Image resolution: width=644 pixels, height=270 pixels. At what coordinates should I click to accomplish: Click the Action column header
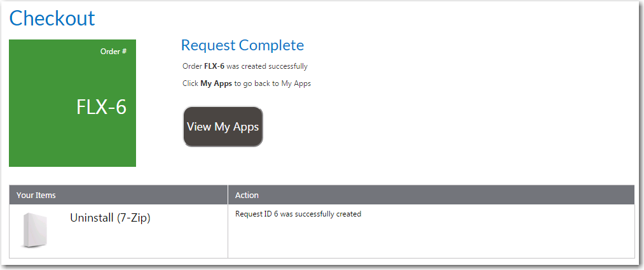[x=247, y=195]
